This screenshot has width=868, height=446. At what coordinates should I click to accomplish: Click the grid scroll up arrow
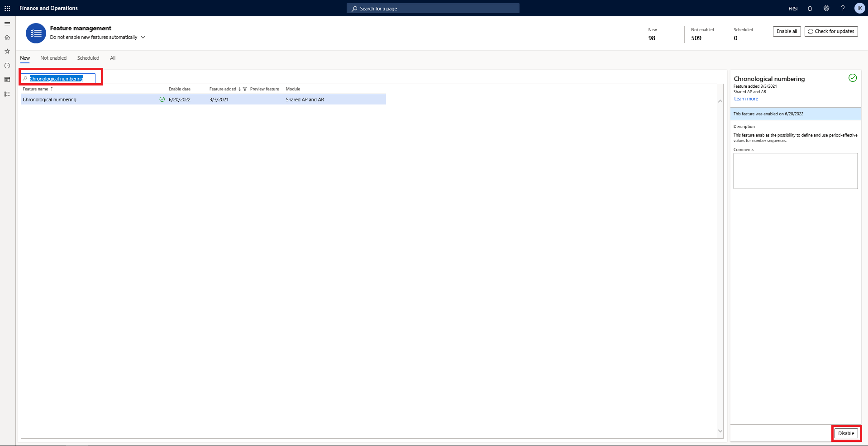click(720, 101)
